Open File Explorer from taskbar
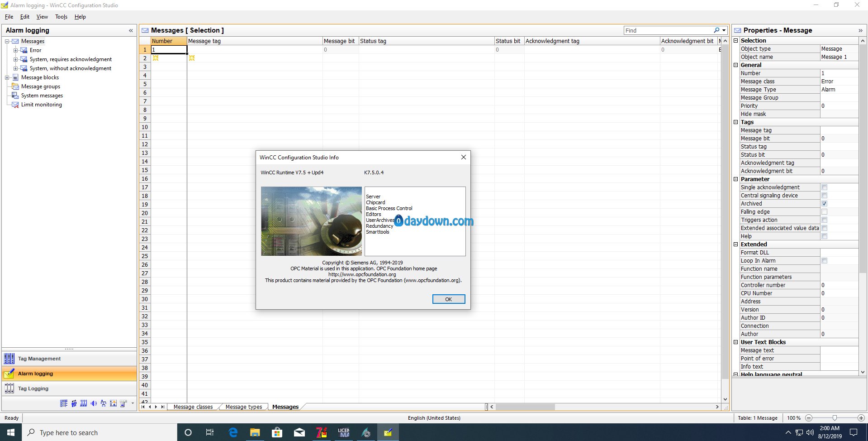This screenshot has width=868, height=441. 255,432
